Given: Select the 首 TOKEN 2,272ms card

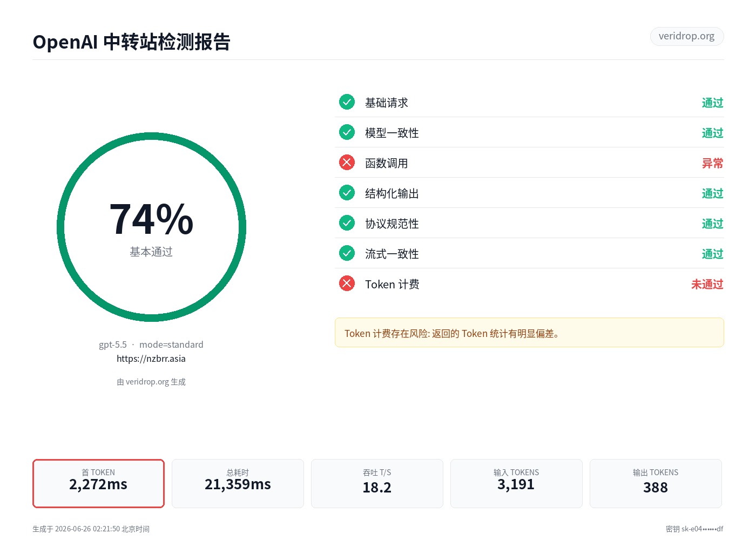Looking at the screenshot, I should [98, 483].
